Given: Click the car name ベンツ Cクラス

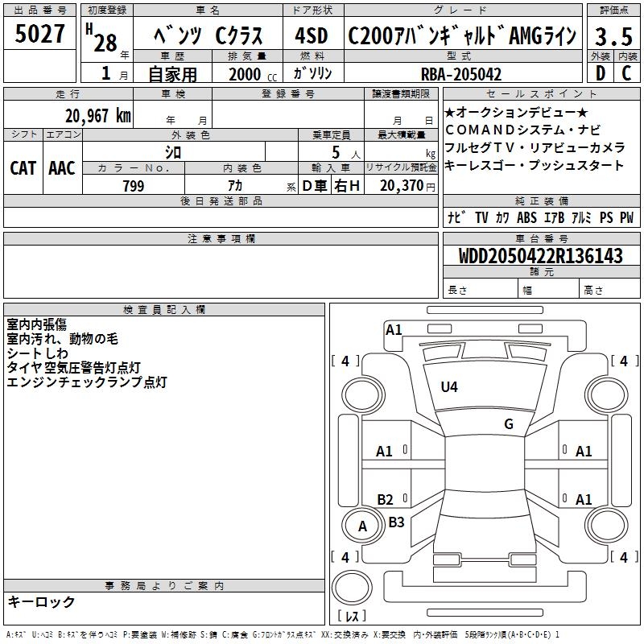Looking at the screenshot, I should point(208,35).
